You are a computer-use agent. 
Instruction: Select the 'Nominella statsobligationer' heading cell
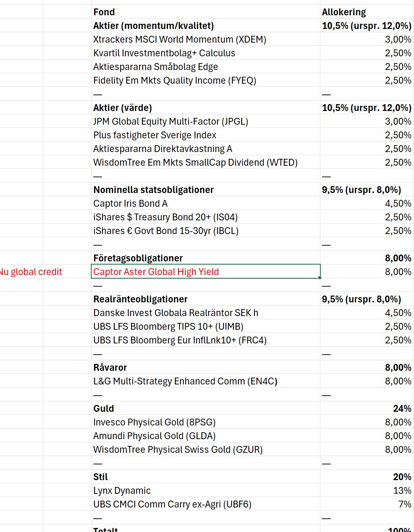(153, 190)
